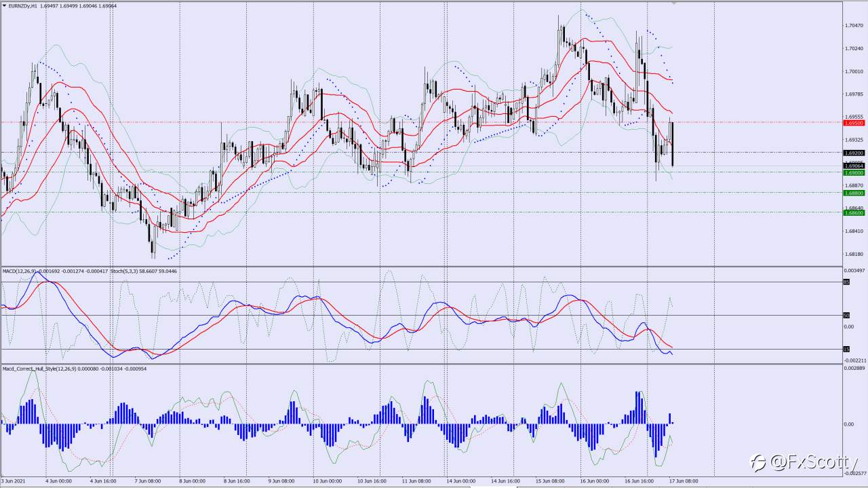Click the 16 Jun 00:00 time label
The height and width of the screenshot is (488, 868).
click(595, 481)
